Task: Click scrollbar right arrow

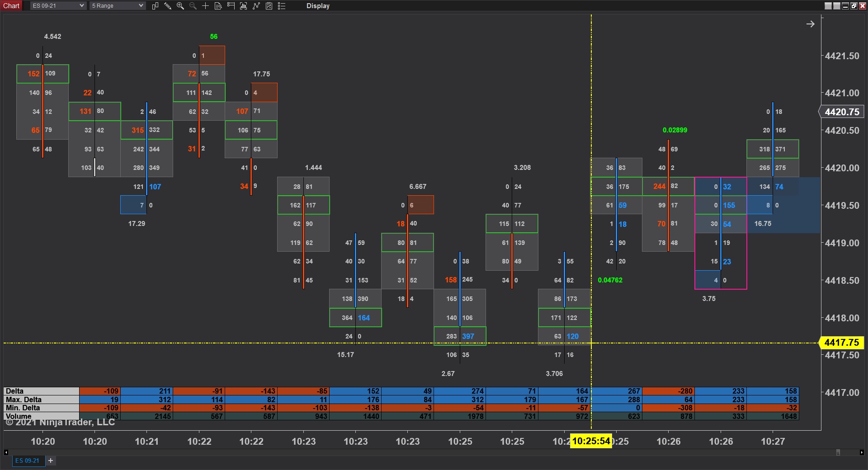Action: pos(862,452)
